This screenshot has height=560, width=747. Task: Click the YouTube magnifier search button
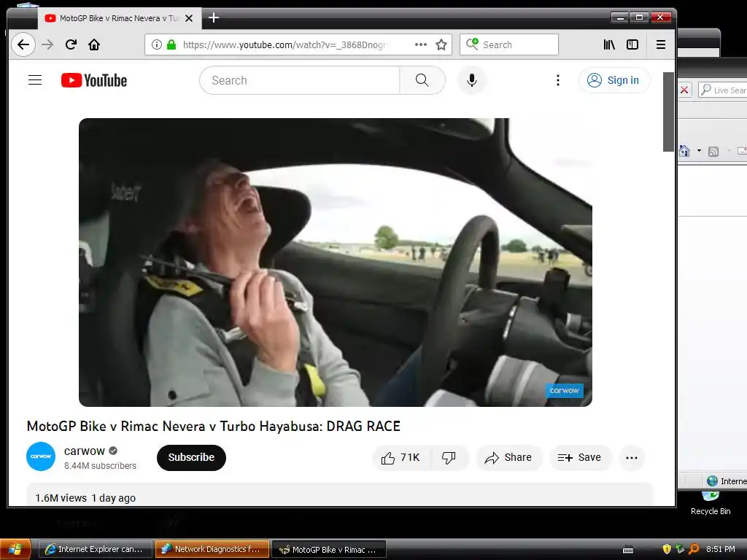click(422, 80)
